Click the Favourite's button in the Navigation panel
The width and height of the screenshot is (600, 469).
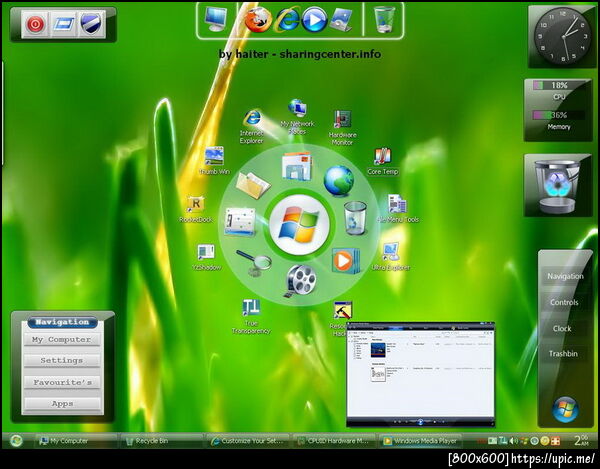[x=62, y=382]
